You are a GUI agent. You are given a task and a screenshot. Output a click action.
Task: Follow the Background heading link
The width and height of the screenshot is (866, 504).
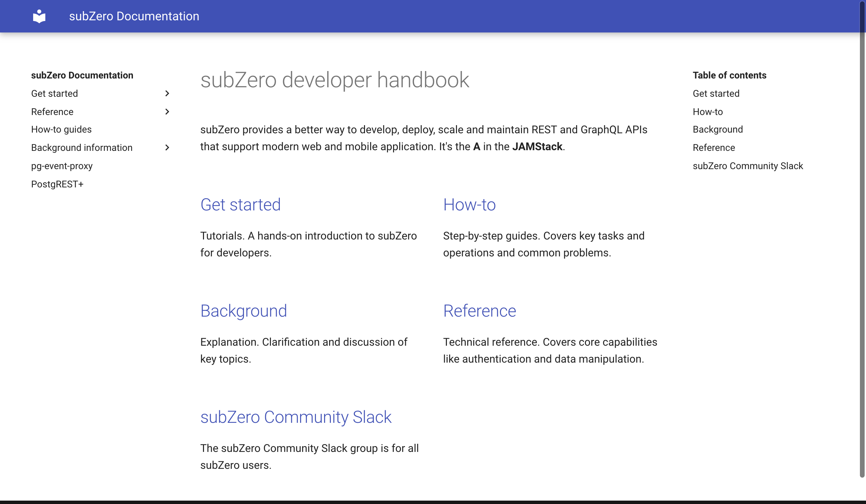[x=244, y=311]
